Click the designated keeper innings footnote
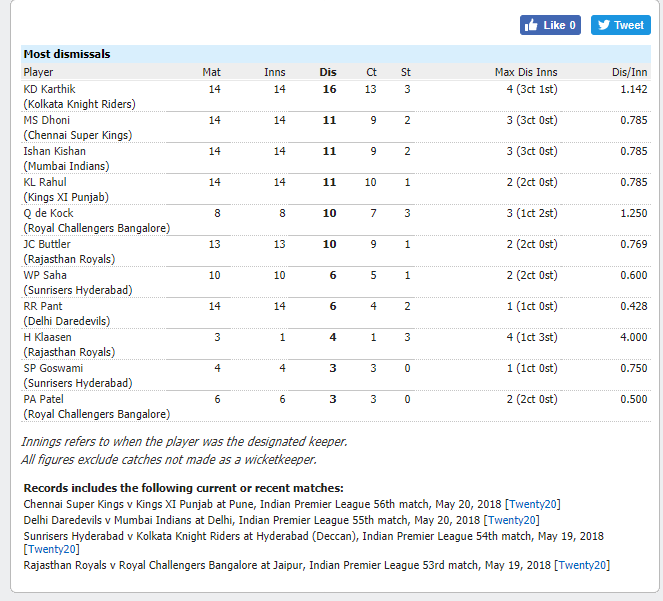Viewport: 663px width, 601px height. pos(184,442)
